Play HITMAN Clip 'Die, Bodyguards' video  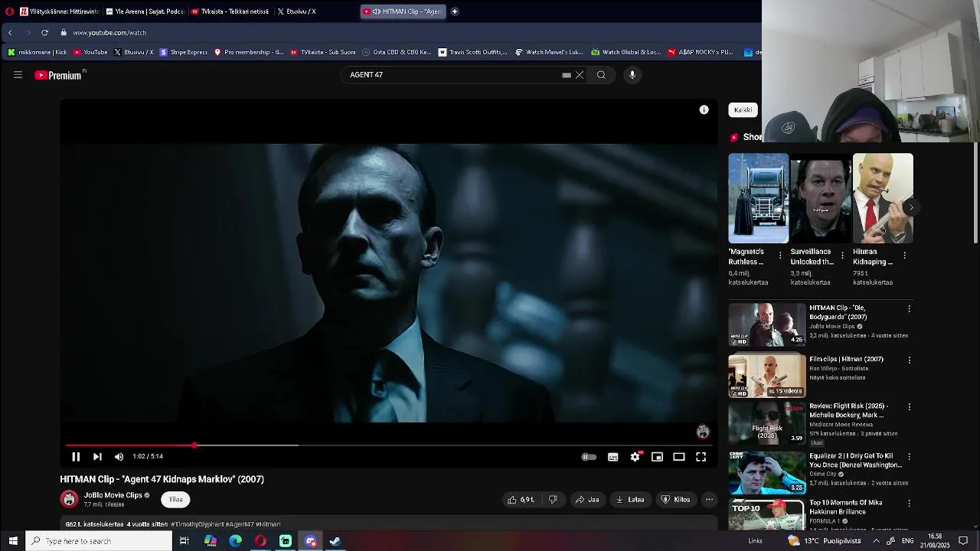pos(767,324)
